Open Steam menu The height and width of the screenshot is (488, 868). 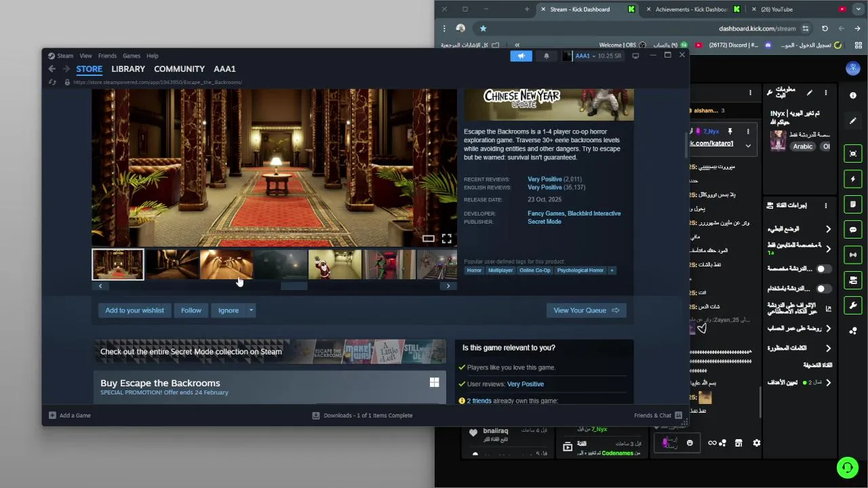(60, 56)
